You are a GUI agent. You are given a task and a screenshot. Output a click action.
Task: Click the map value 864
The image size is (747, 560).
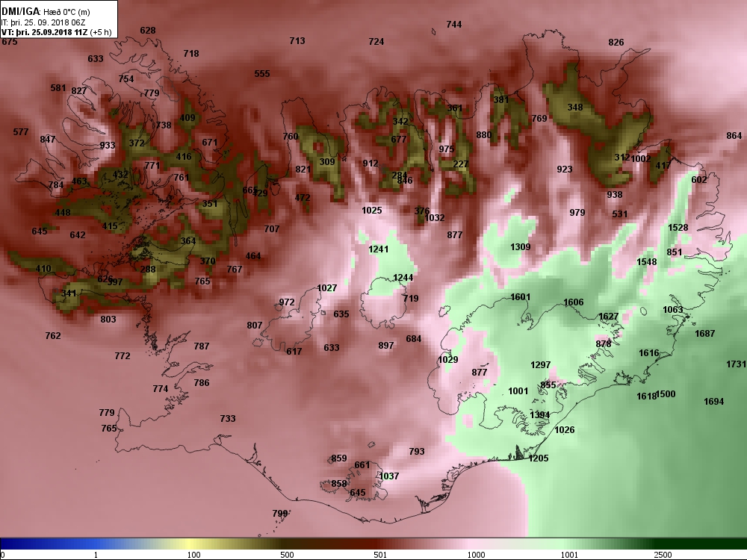point(734,136)
